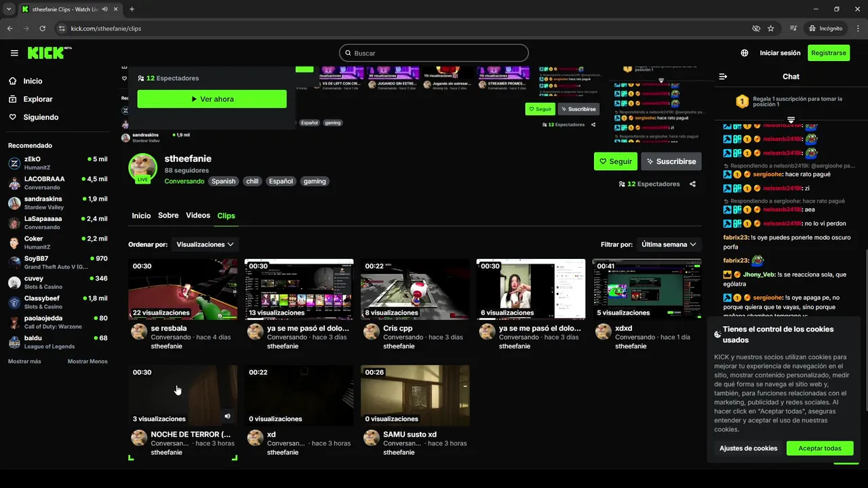Click stheefanie's live avatar
The height and width of the screenshot is (488, 868).
click(143, 167)
